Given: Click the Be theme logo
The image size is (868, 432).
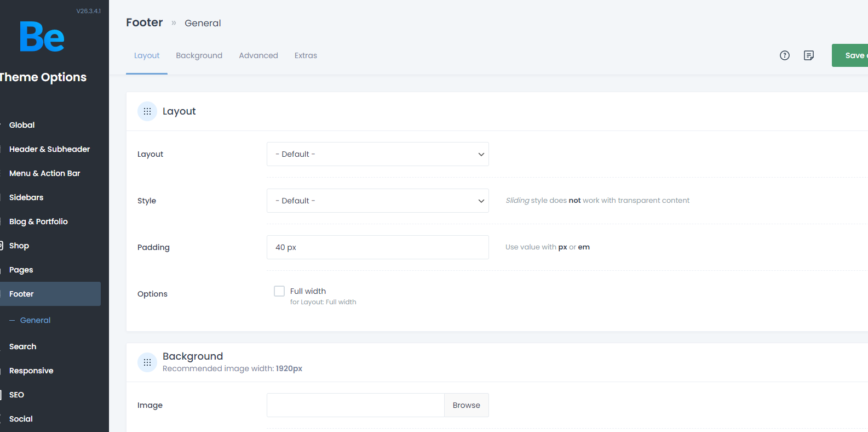Looking at the screenshot, I should pos(42,37).
